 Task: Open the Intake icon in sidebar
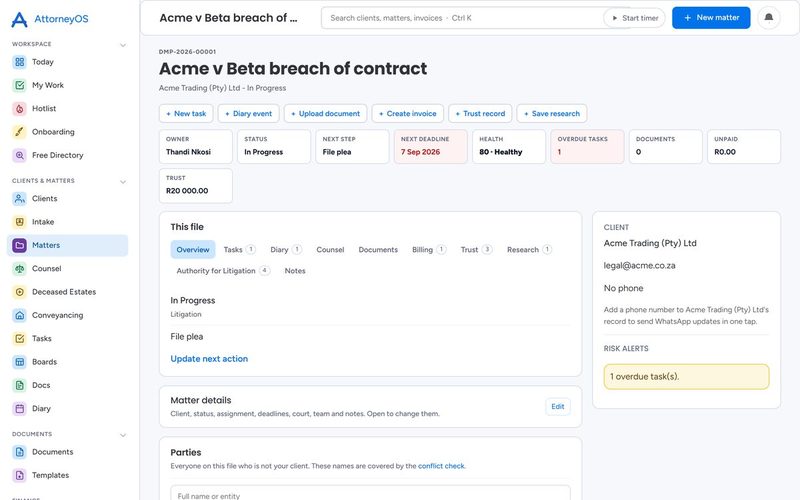tap(19, 222)
